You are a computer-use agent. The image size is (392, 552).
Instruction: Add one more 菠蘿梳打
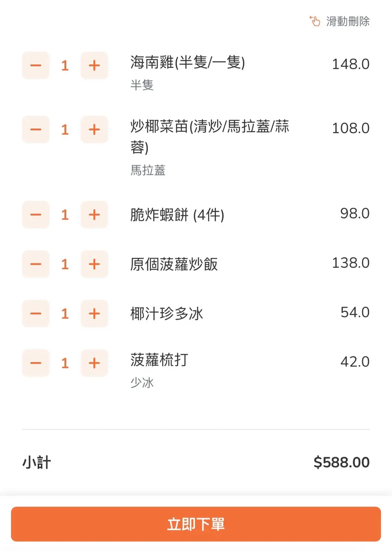pos(94,363)
